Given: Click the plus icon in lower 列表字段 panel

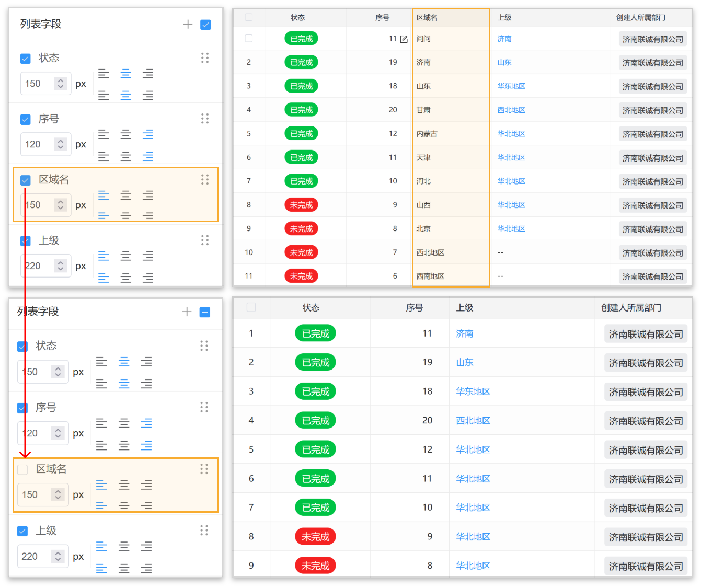Looking at the screenshot, I should click(x=187, y=312).
